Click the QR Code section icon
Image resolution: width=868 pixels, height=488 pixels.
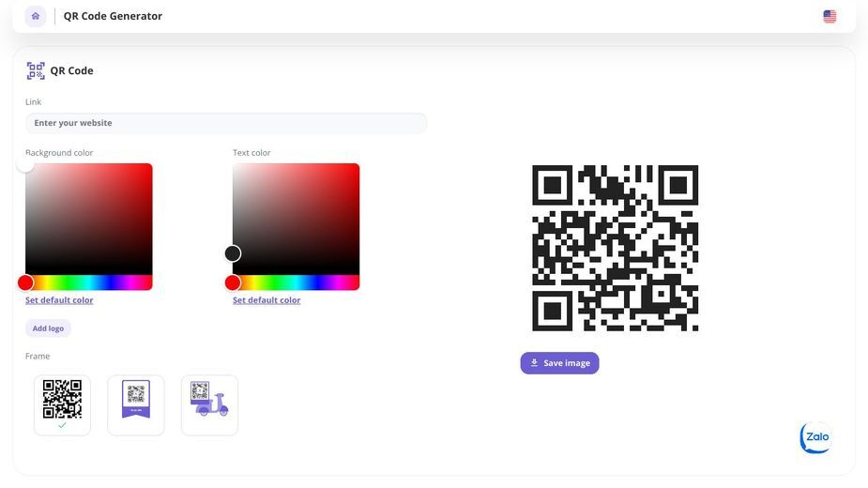tap(36, 71)
